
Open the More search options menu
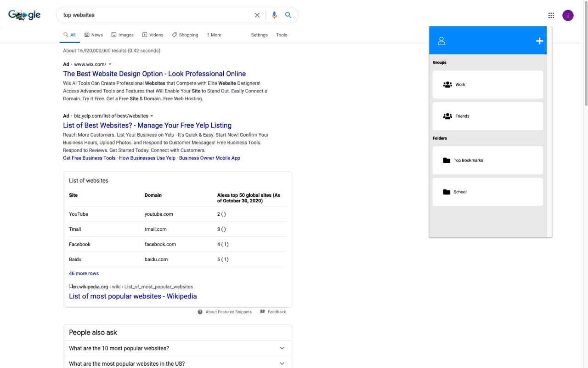(214, 35)
